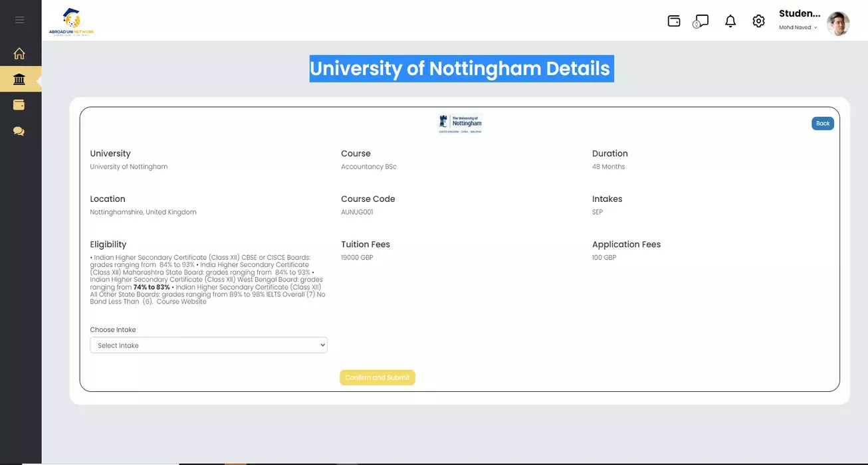Expand the Mohd Naved user dropdown

pos(798,28)
